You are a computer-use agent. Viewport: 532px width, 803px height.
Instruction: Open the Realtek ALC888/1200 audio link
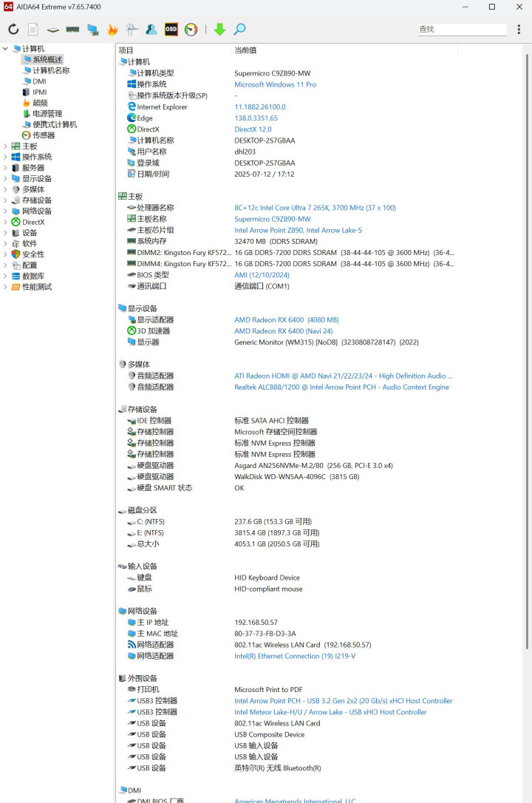(x=341, y=387)
